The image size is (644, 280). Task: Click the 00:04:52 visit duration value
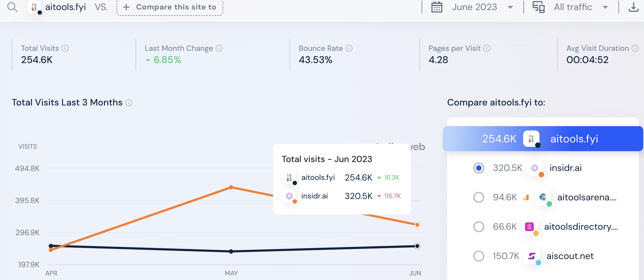pos(587,60)
